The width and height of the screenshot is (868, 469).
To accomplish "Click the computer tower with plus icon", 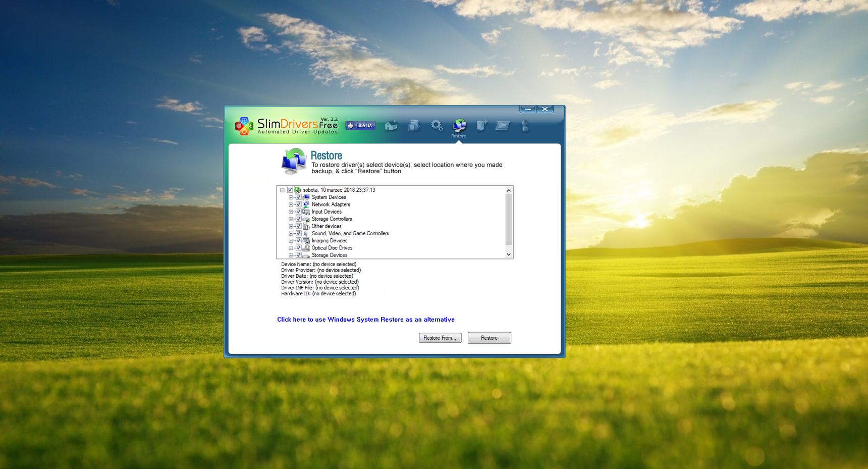I will pyautogui.click(x=482, y=125).
